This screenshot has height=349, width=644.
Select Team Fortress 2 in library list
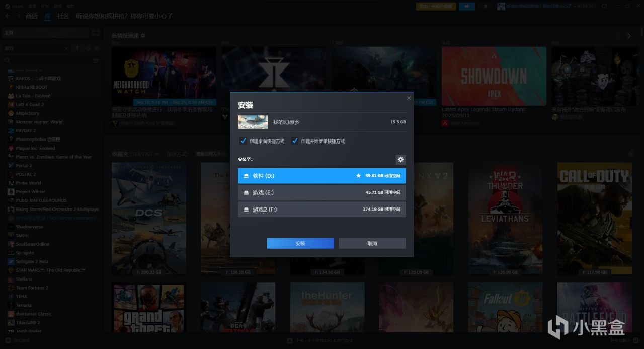32,288
